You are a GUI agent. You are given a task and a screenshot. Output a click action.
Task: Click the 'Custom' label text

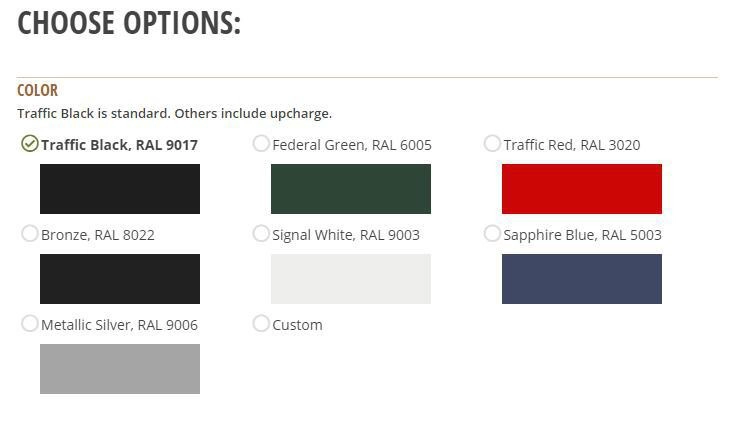click(297, 325)
